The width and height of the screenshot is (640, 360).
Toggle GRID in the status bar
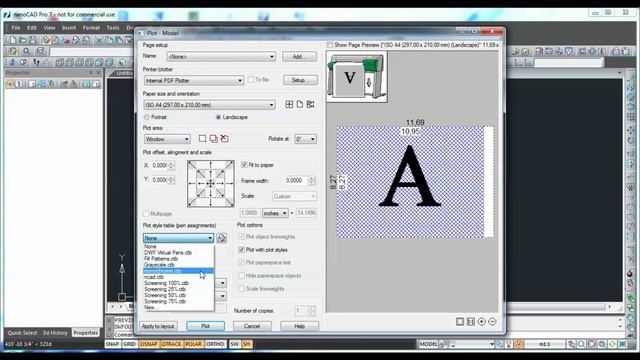pos(129,344)
